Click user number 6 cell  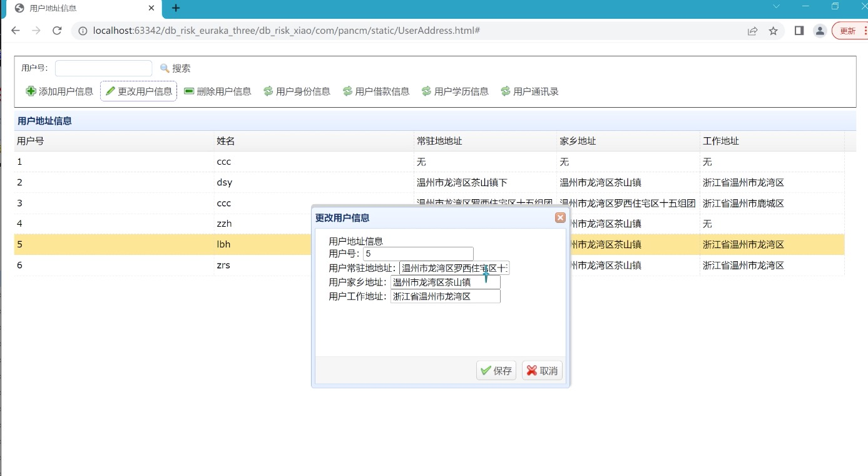[114, 265]
